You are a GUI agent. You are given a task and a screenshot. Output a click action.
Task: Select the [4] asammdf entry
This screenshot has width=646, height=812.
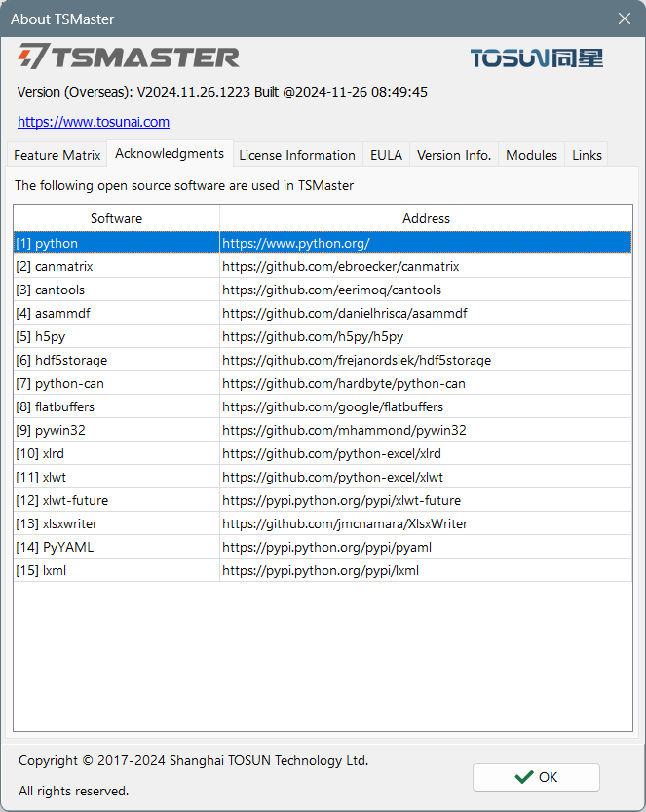point(117,313)
